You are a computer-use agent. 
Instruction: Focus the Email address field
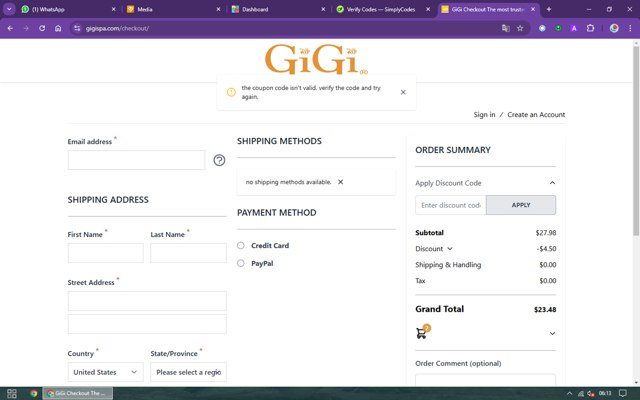(x=136, y=160)
